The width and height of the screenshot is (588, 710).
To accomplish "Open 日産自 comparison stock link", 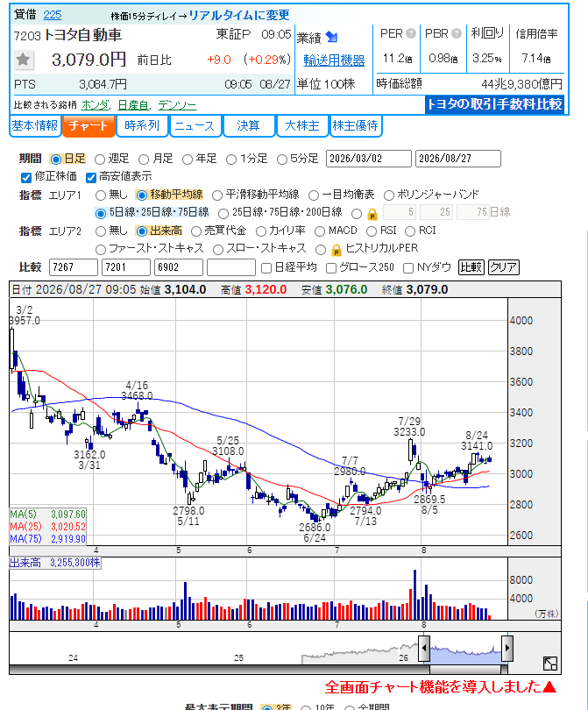I will [133, 105].
